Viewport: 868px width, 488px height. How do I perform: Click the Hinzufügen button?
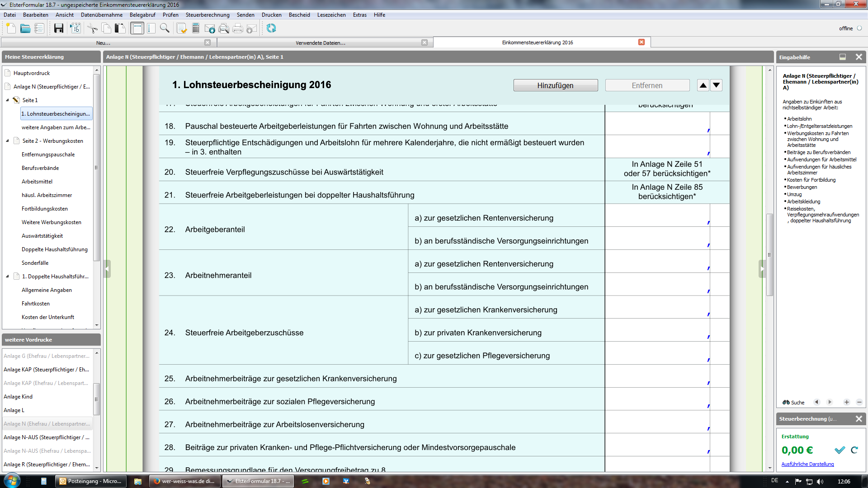555,85
